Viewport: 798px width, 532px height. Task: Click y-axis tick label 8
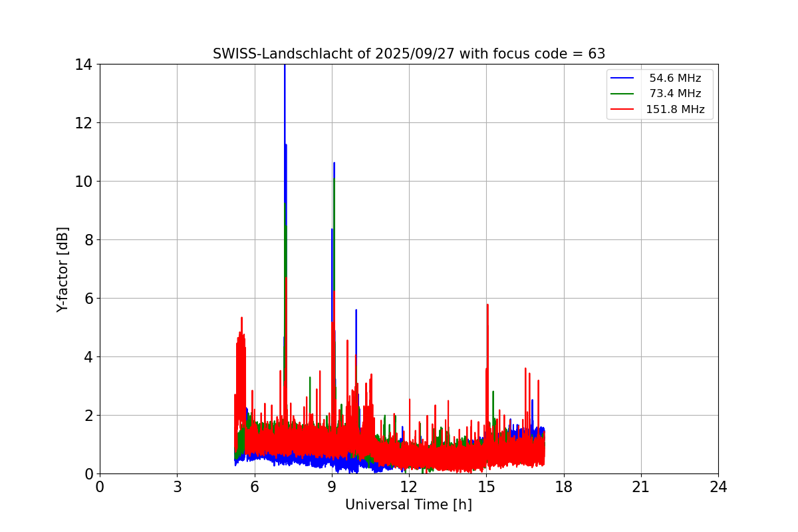pyautogui.click(x=87, y=240)
